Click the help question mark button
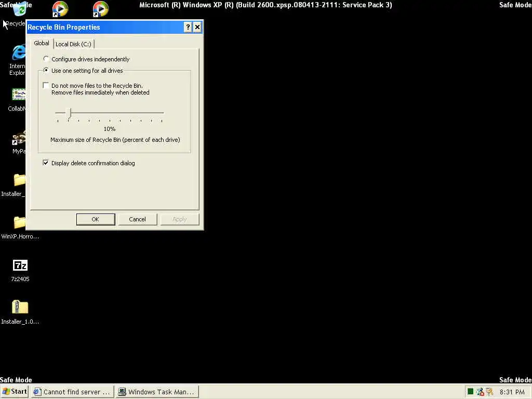This screenshot has height=399, width=532. pyautogui.click(x=188, y=27)
